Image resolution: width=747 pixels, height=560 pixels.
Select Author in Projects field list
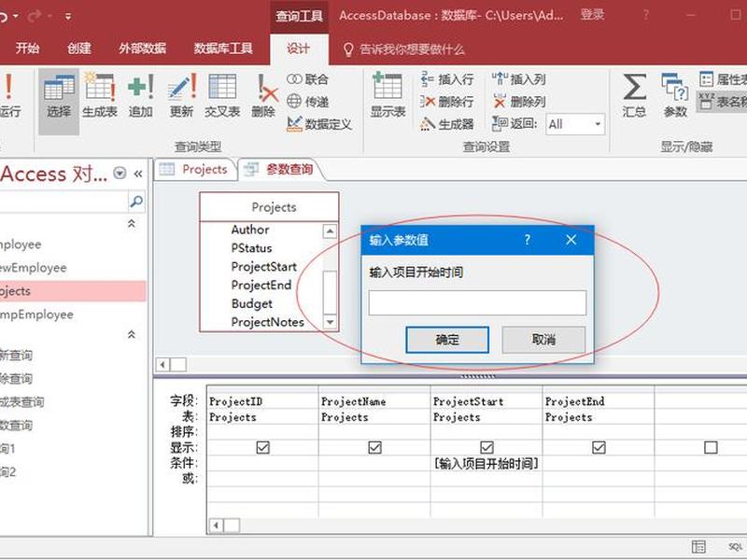(250, 230)
